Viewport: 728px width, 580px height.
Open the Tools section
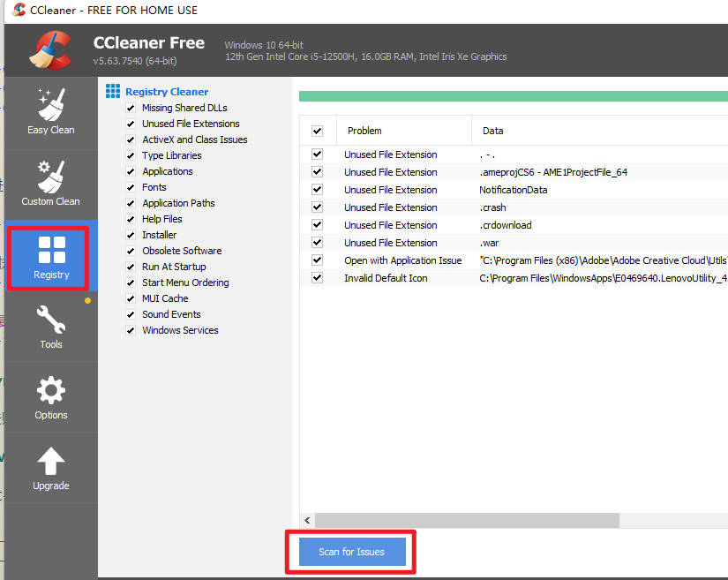click(x=50, y=327)
